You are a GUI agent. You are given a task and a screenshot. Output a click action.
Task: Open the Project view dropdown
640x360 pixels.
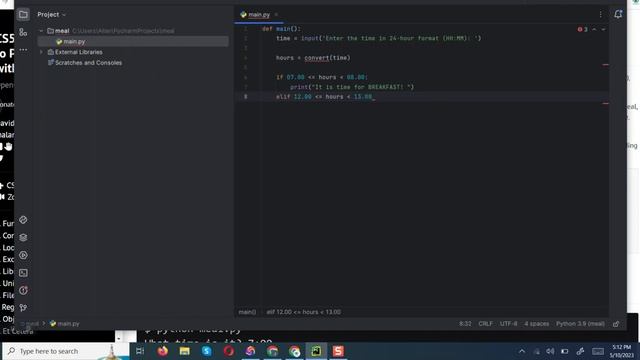point(51,15)
